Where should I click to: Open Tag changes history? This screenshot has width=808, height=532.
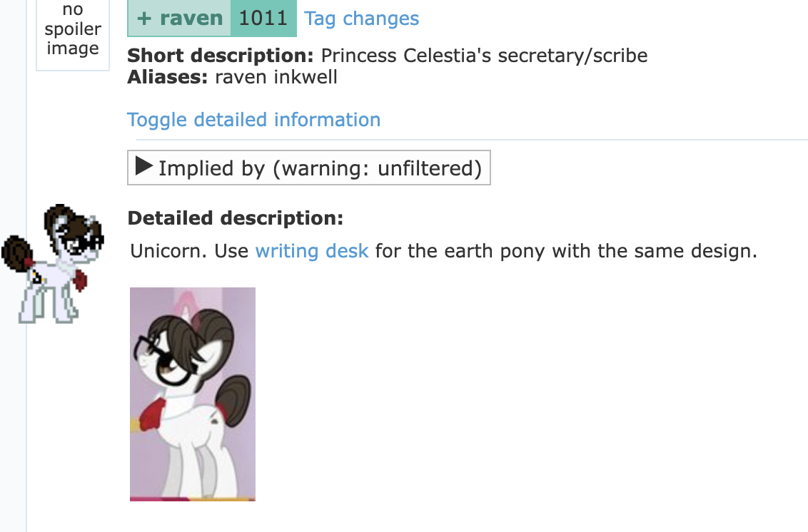click(361, 18)
